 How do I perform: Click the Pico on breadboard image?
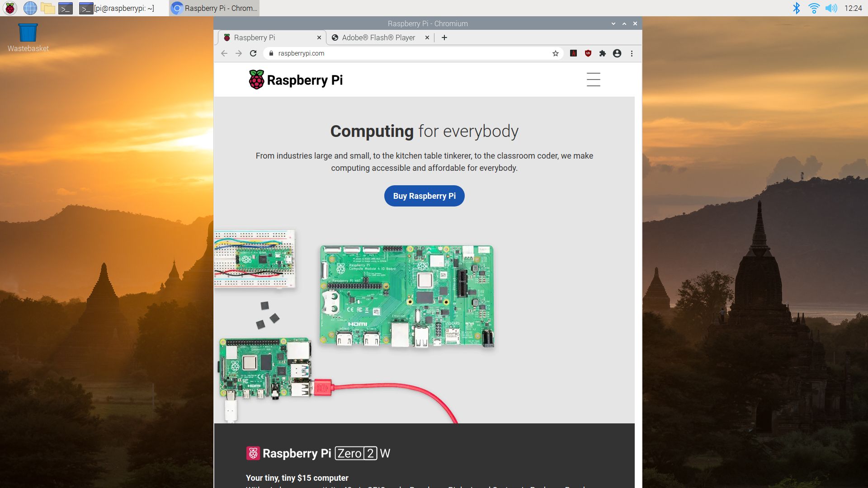point(255,259)
